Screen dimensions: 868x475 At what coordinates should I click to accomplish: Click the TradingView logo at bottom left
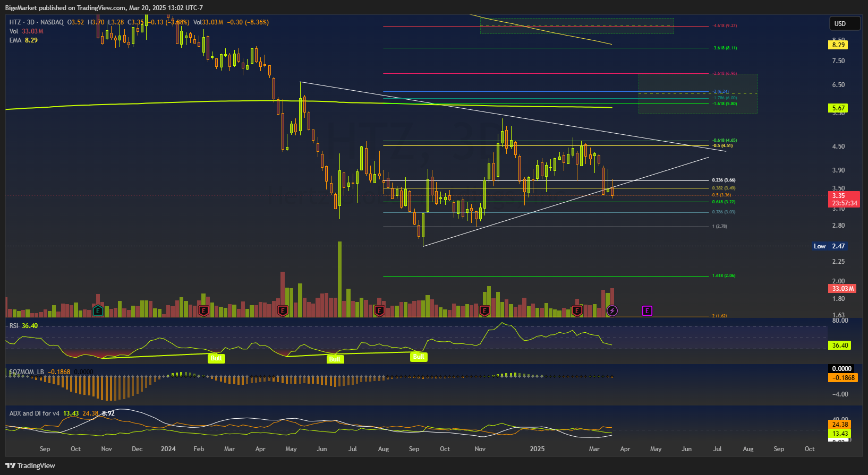click(x=30, y=465)
